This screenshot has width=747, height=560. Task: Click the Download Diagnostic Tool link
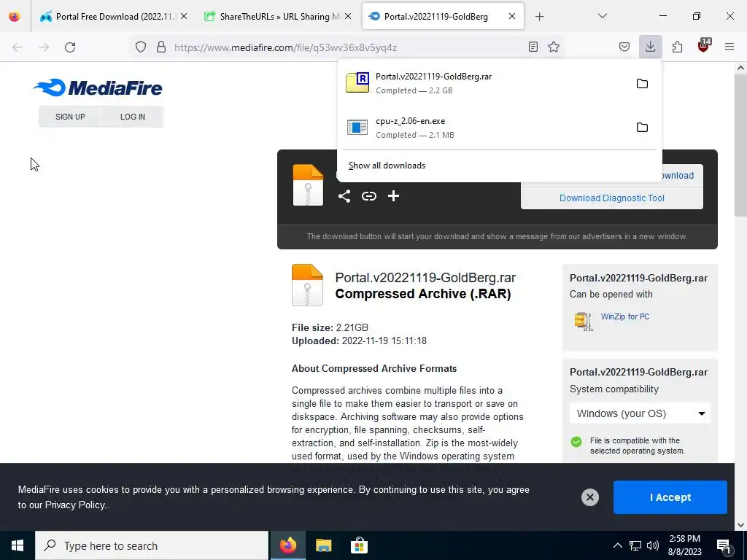612,198
